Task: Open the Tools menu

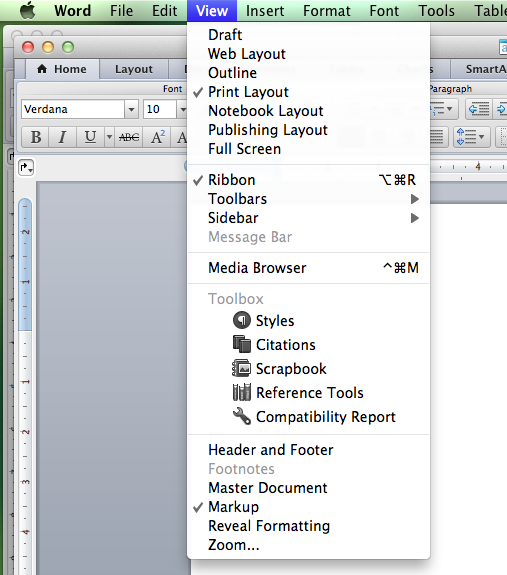Action: coord(436,11)
